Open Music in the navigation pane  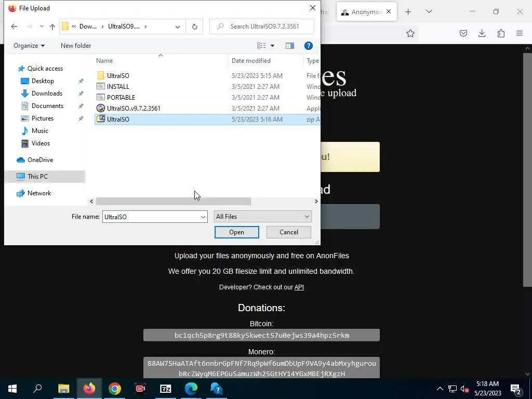(39, 131)
